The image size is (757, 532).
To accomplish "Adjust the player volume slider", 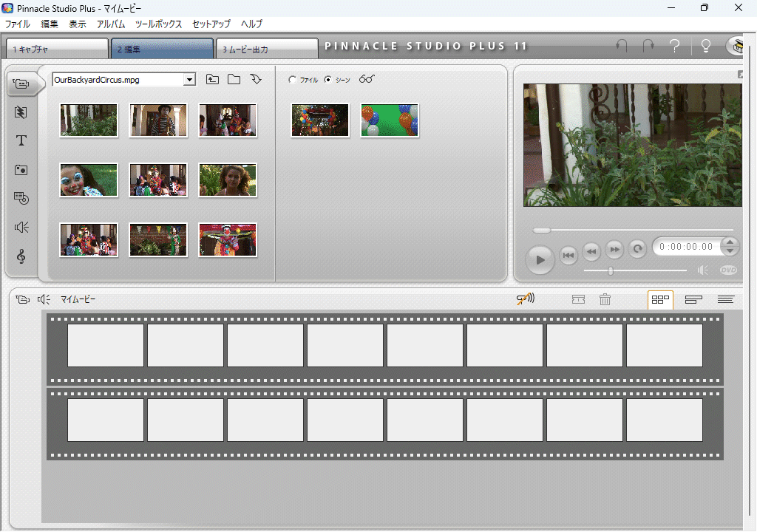I will point(611,270).
